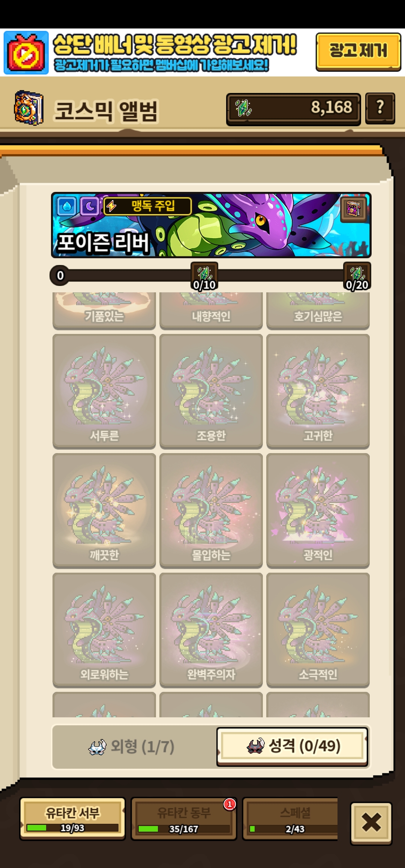
Task: Open the 유타칸 서부 region tab
Action: [72, 819]
